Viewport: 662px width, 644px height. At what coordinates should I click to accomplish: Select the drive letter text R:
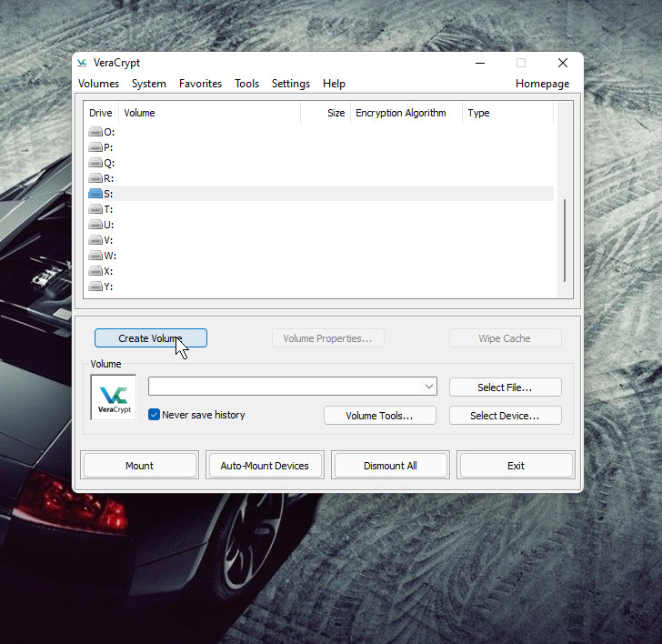(x=109, y=178)
